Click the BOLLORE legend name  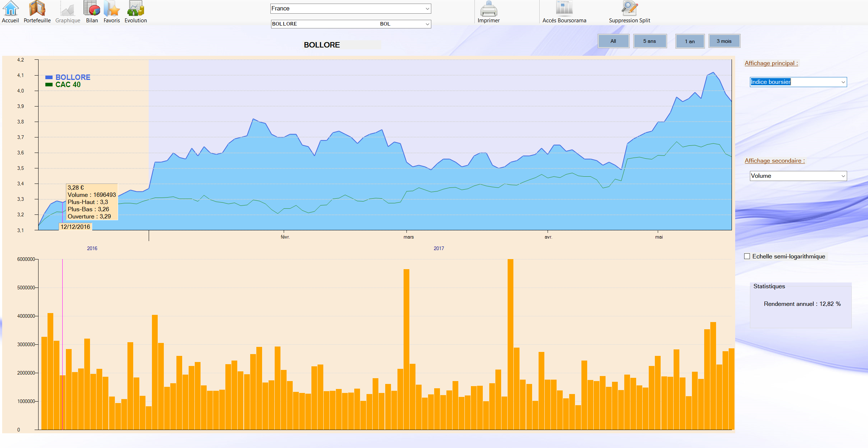pos(73,77)
